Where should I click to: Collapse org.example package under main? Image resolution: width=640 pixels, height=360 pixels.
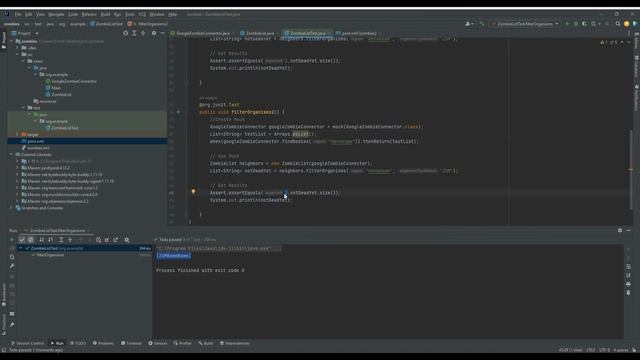tap(35, 75)
